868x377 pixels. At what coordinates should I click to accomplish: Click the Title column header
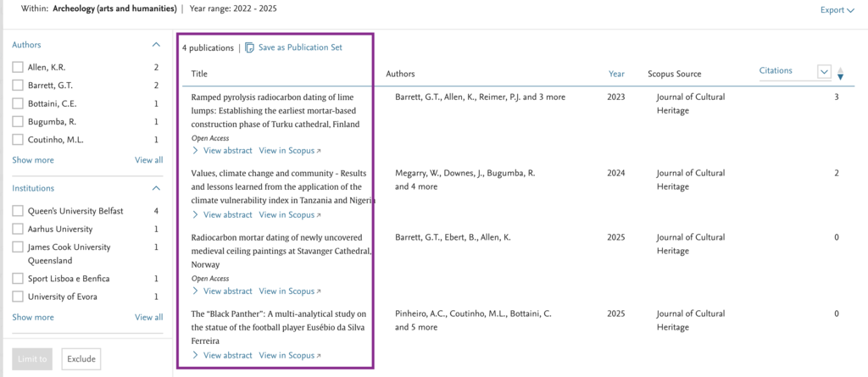click(199, 74)
